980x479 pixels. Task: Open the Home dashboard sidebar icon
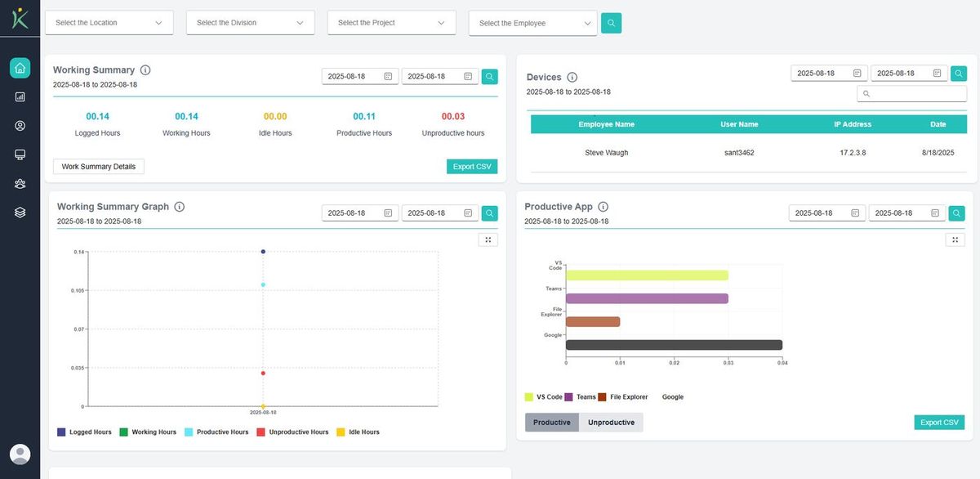click(x=20, y=68)
